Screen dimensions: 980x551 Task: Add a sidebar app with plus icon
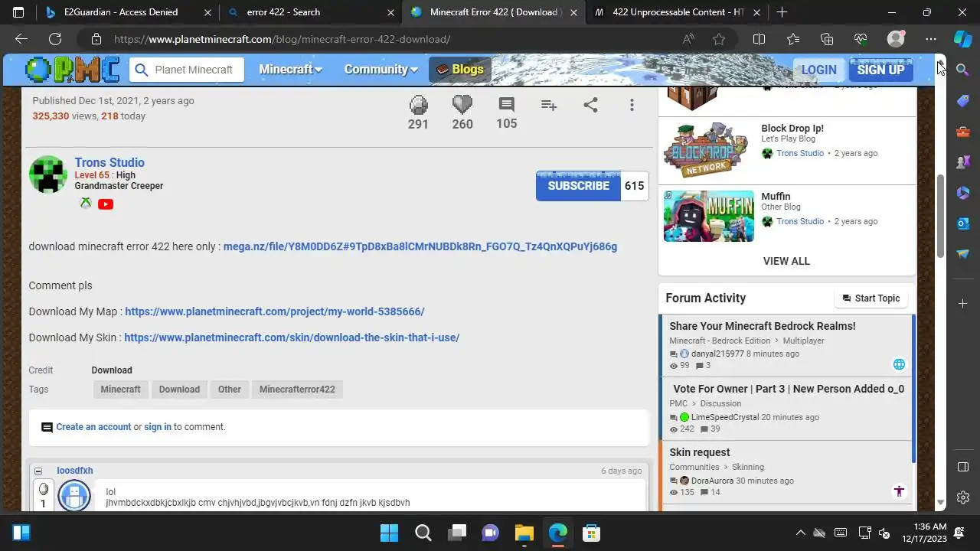[963, 304]
